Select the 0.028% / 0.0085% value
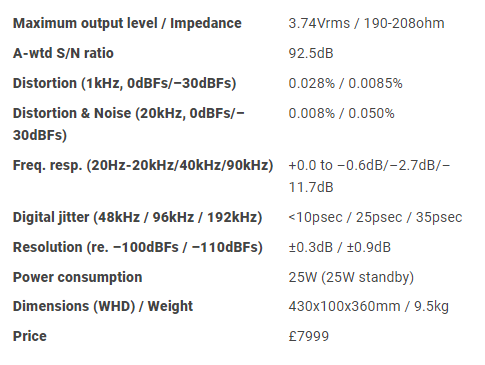 tap(345, 83)
